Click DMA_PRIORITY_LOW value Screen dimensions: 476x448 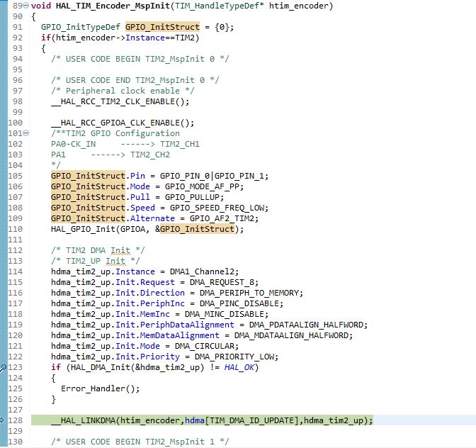pos(234,357)
